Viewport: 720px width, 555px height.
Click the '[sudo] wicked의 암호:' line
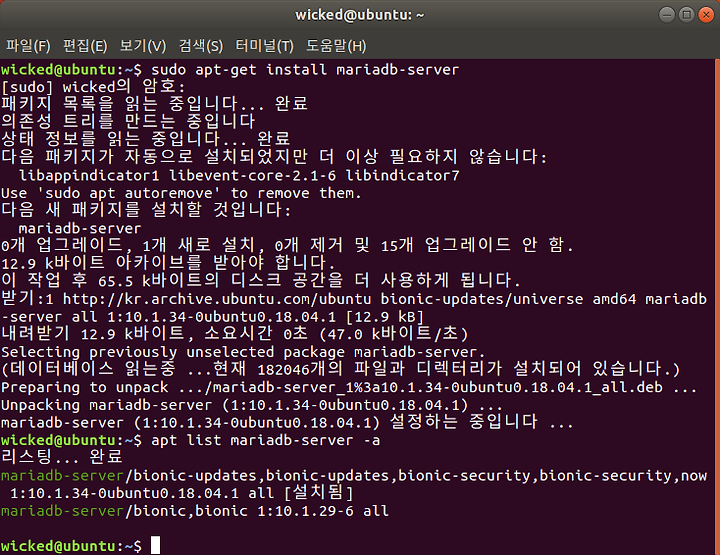[93, 87]
